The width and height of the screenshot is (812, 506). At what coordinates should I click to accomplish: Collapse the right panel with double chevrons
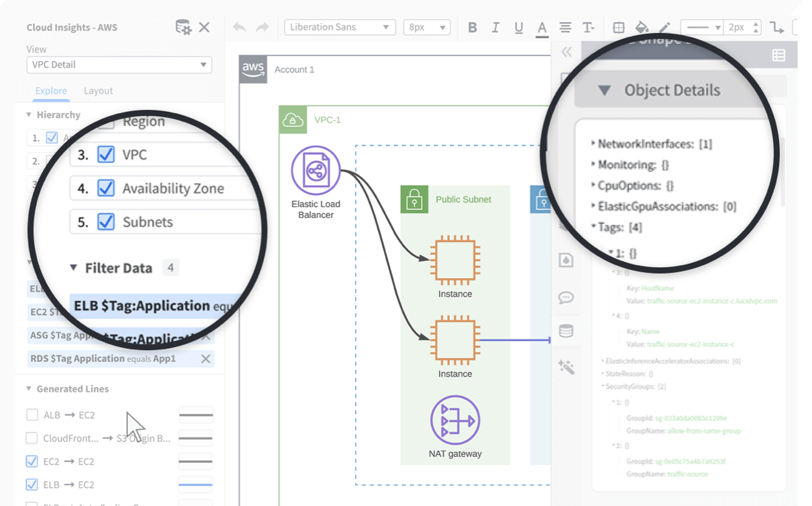pyautogui.click(x=566, y=52)
